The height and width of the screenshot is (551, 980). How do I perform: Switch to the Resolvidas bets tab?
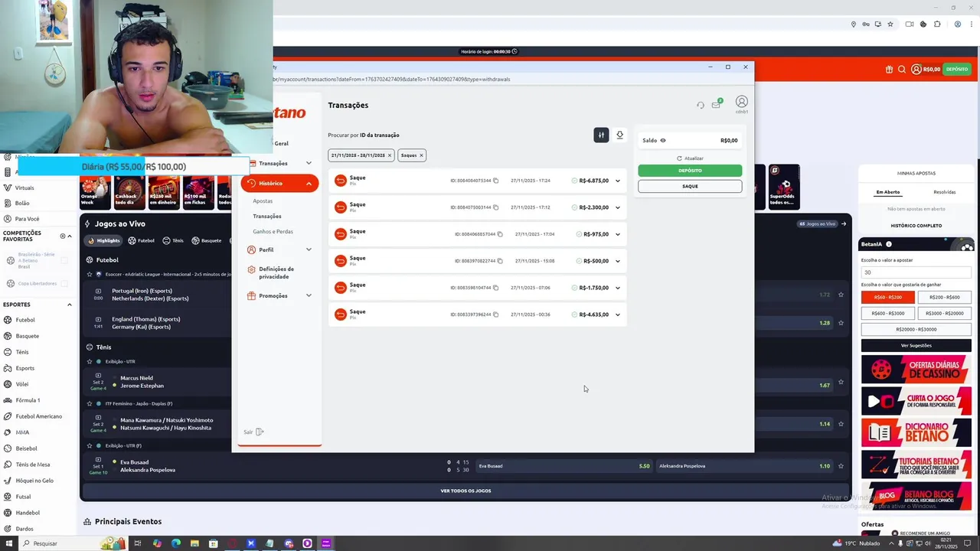point(944,192)
